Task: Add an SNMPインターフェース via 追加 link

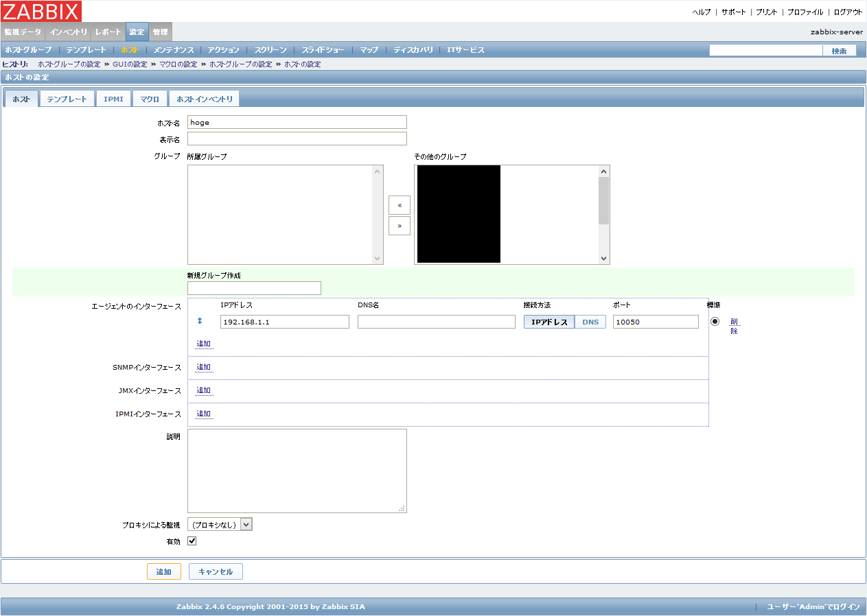Action: pos(203,366)
